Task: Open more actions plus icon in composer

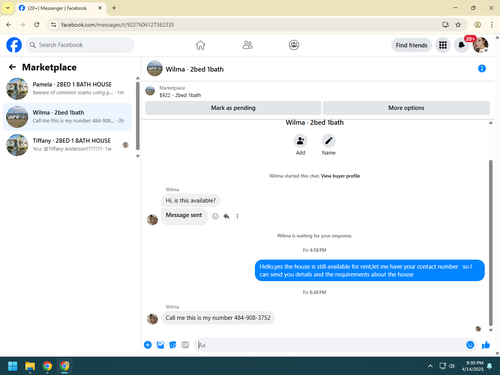Action: 148,345
